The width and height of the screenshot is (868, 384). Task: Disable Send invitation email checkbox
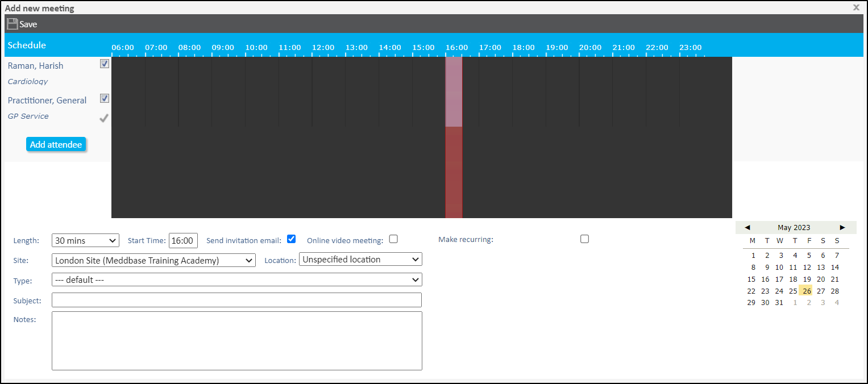(292, 239)
